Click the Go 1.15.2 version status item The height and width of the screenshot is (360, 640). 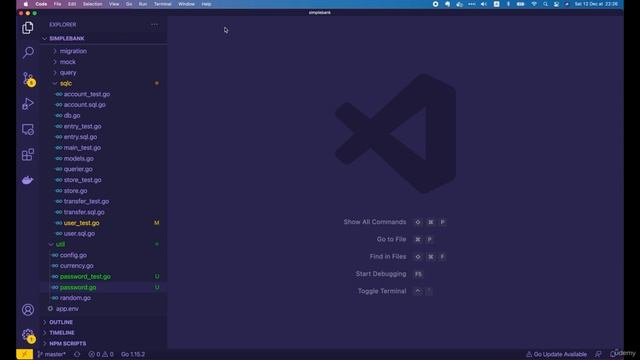[133, 354]
